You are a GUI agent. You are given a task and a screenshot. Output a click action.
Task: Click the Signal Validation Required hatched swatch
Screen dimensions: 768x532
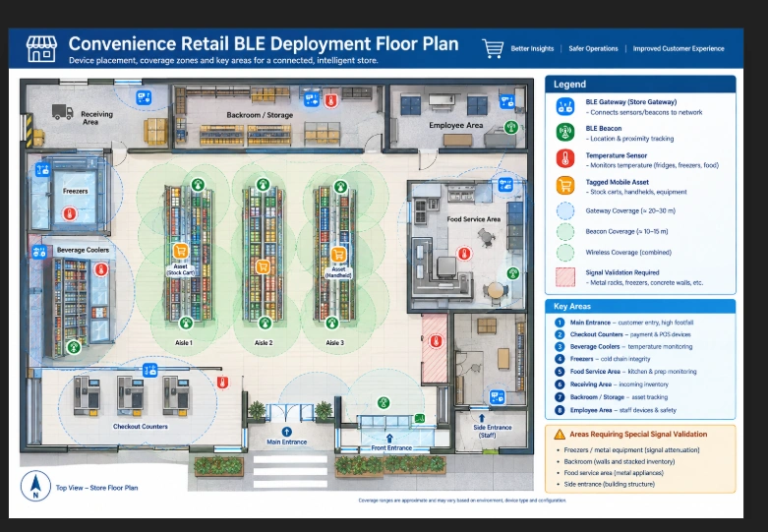point(565,276)
